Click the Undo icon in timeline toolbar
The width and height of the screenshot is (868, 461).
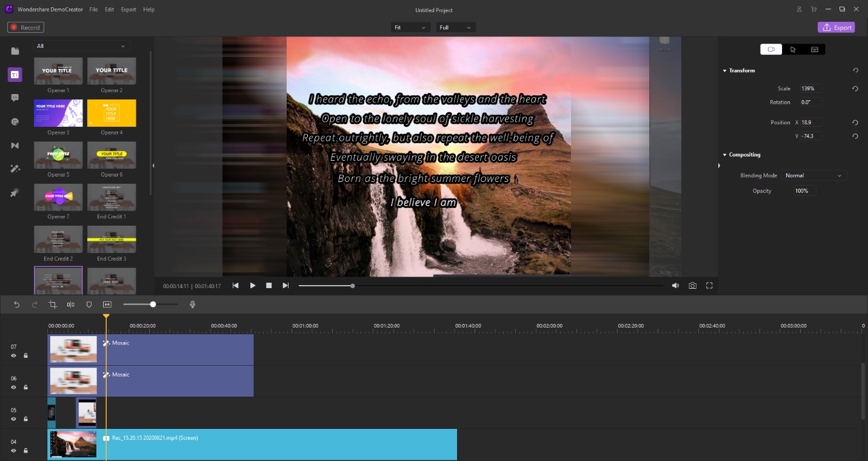coord(16,305)
